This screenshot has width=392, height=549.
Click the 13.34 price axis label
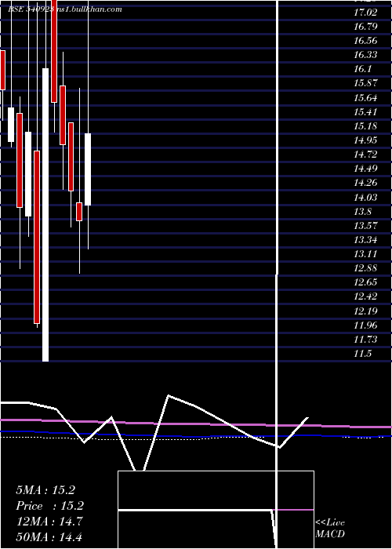coord(365,240)
